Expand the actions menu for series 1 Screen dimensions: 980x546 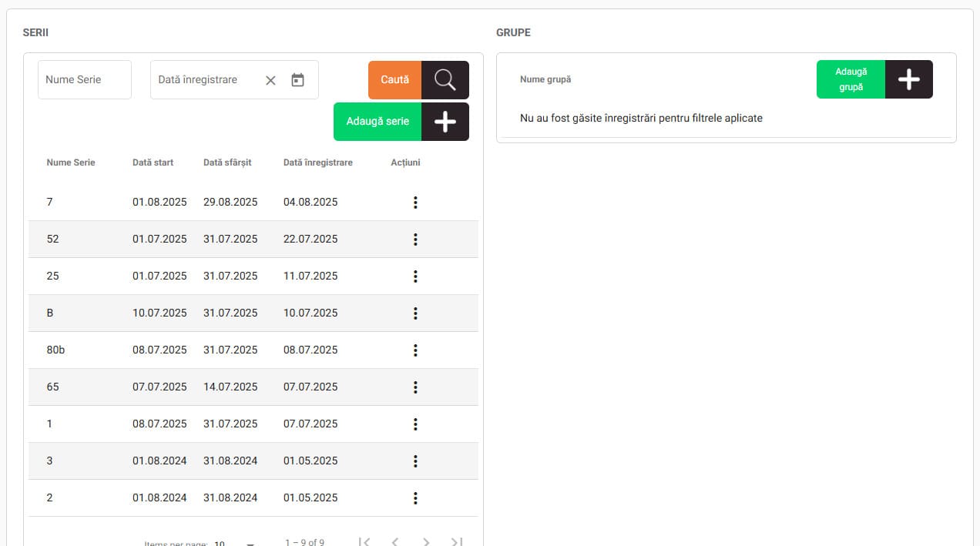pyautogui.click(x=415, y=424)
